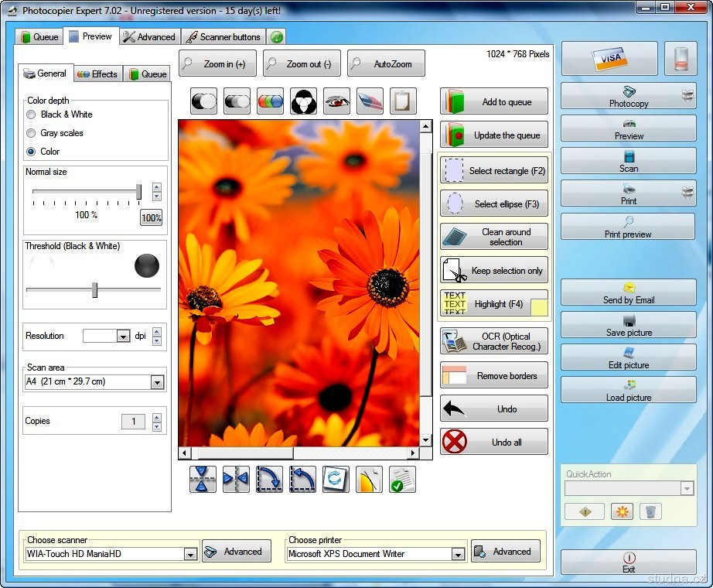Click the Threshold slider handle
This screenshot has height=588, width=713.
[x=94, y=290]
